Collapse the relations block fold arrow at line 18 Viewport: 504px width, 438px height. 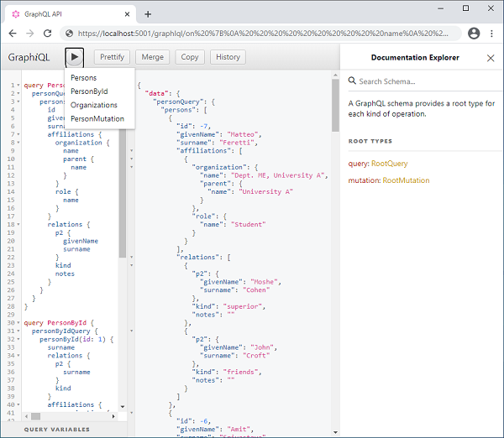click(x=18, y=225)
